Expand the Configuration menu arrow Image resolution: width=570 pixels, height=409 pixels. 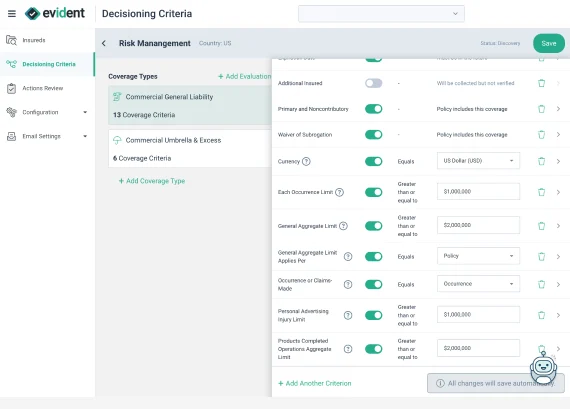point(85,112)
